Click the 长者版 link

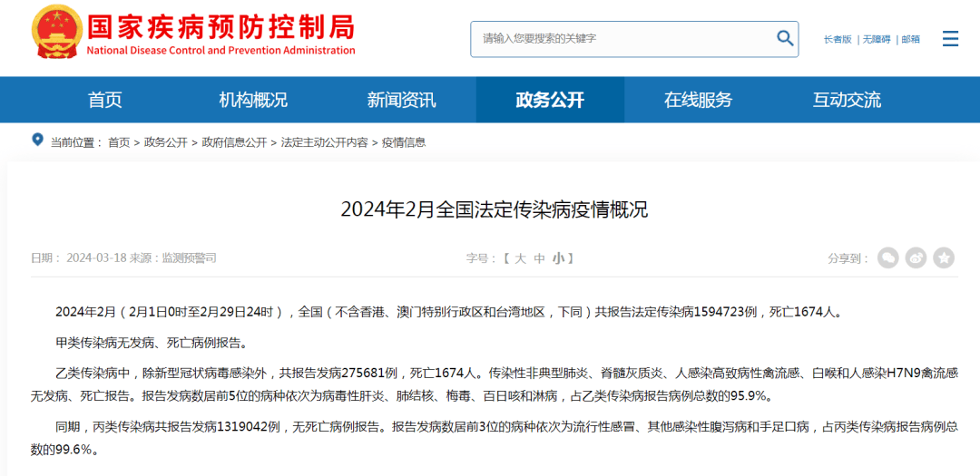838,39
